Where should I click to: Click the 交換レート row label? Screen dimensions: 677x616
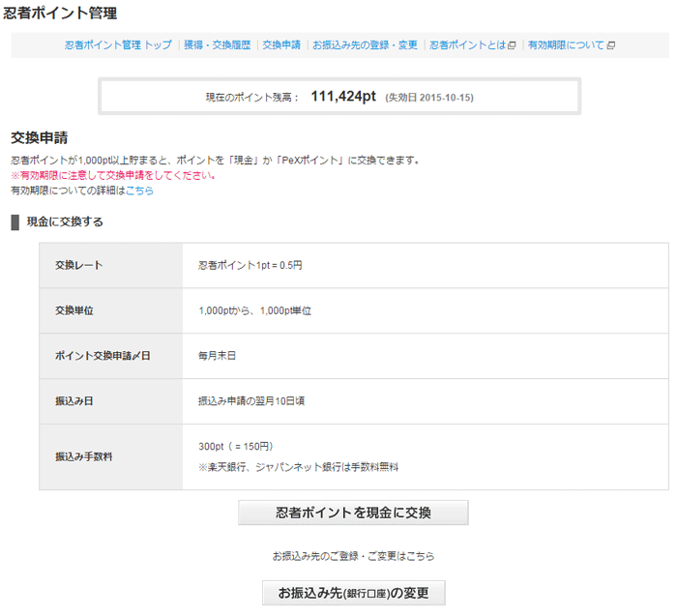[x=79, y=265]
